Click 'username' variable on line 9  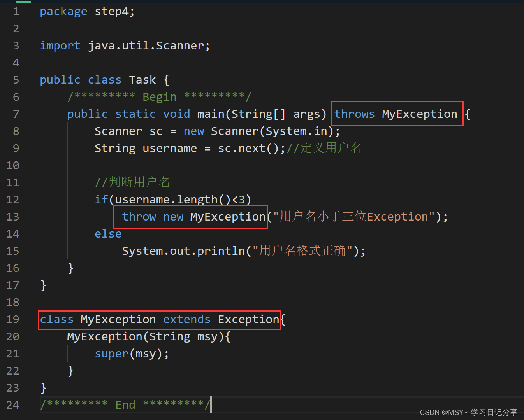tap(169, 148)
